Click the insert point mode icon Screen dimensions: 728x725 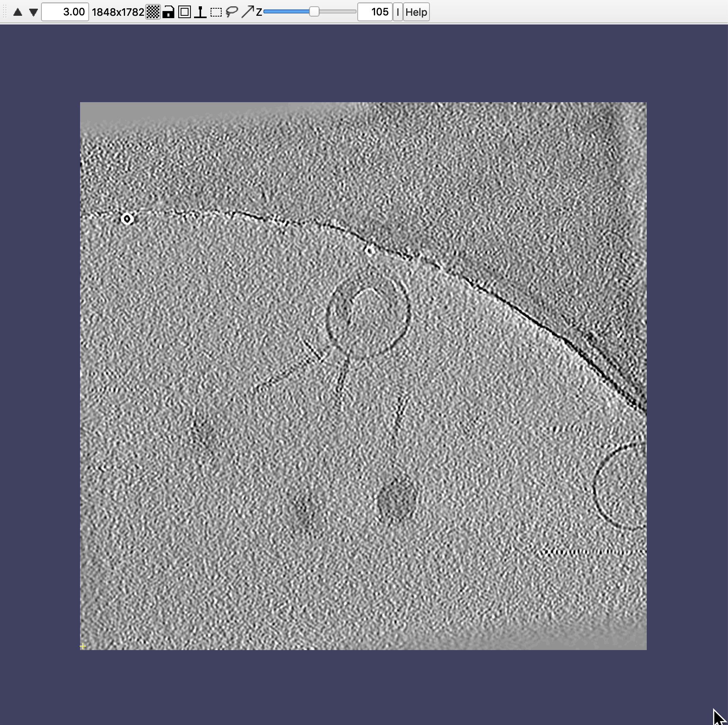[x=200, y=12]
